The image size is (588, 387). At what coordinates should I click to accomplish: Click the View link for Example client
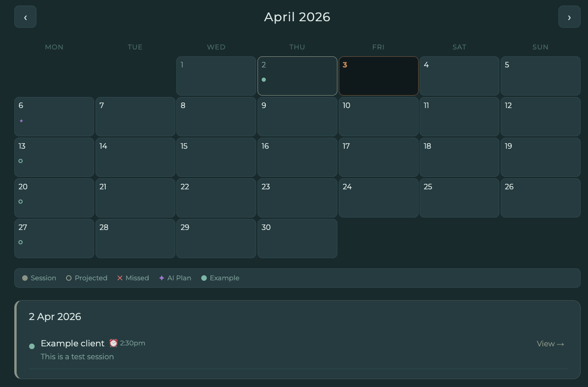[550, 344]
